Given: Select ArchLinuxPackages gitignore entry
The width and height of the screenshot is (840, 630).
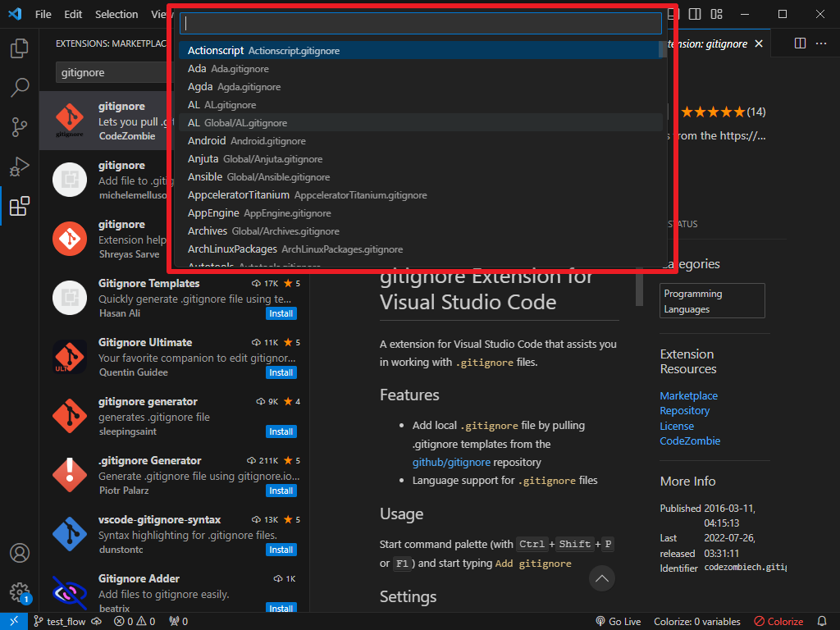Looking at the screenshot, I should point(421,249).
